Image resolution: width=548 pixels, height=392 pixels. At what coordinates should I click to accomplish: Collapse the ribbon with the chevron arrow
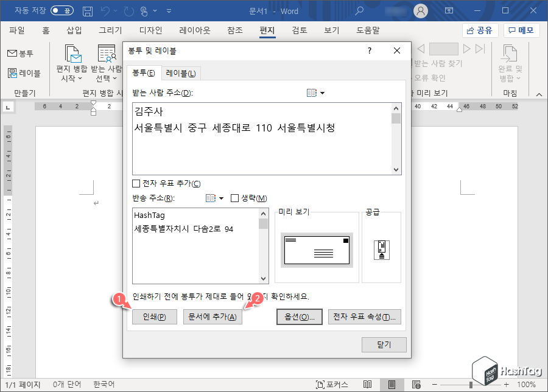coord(538,94)
